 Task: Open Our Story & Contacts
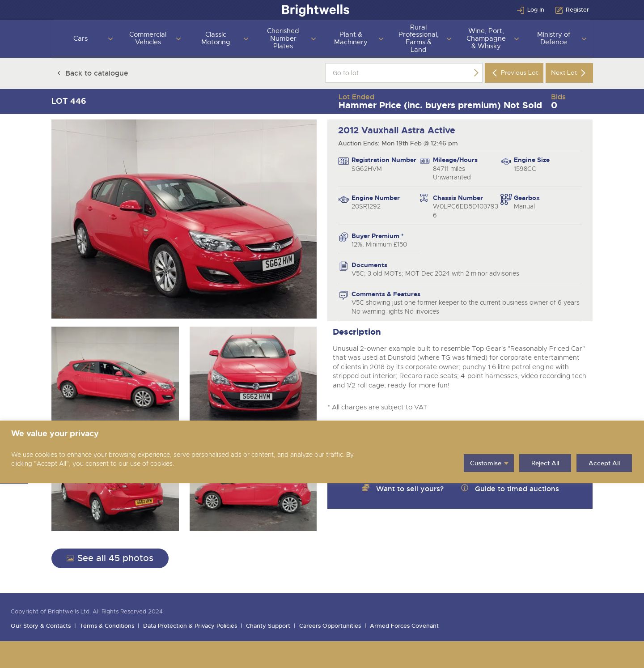coord(41,626)
